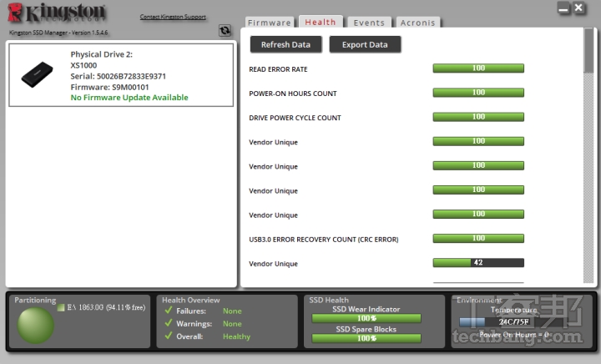Click USB3.0 ERROR RECOVERY COUNT label
The height and width of the screenshot is (364, 601).
point(324,240)
